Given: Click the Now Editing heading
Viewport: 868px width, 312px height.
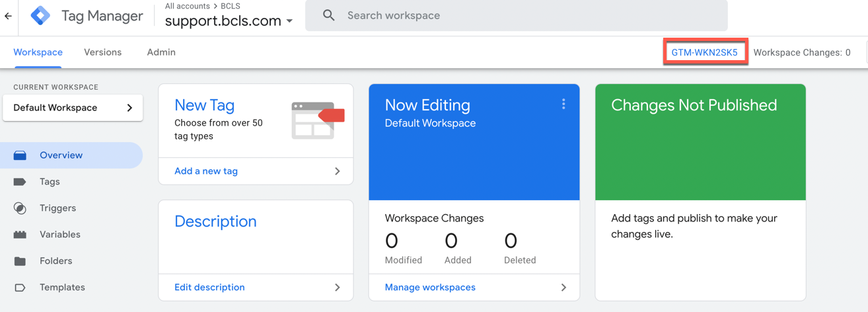Looking at the screenshot, I should 427,105.
